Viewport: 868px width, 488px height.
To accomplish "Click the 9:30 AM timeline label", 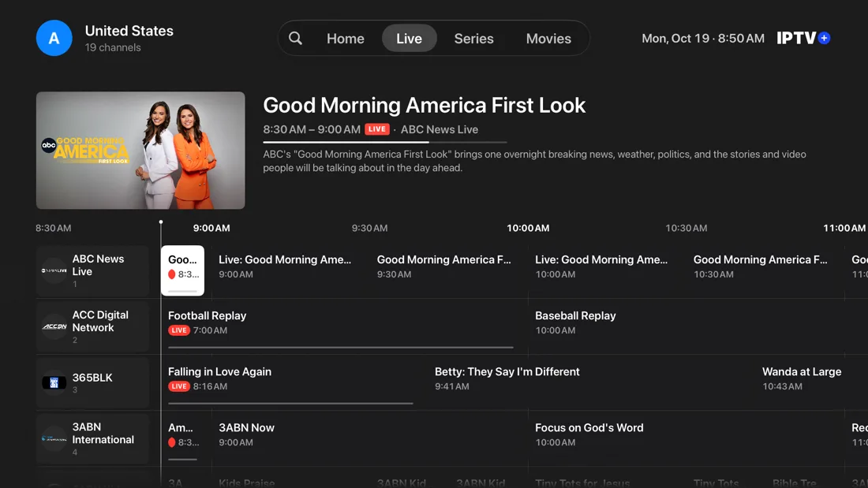I will click(x=370, y=228).
